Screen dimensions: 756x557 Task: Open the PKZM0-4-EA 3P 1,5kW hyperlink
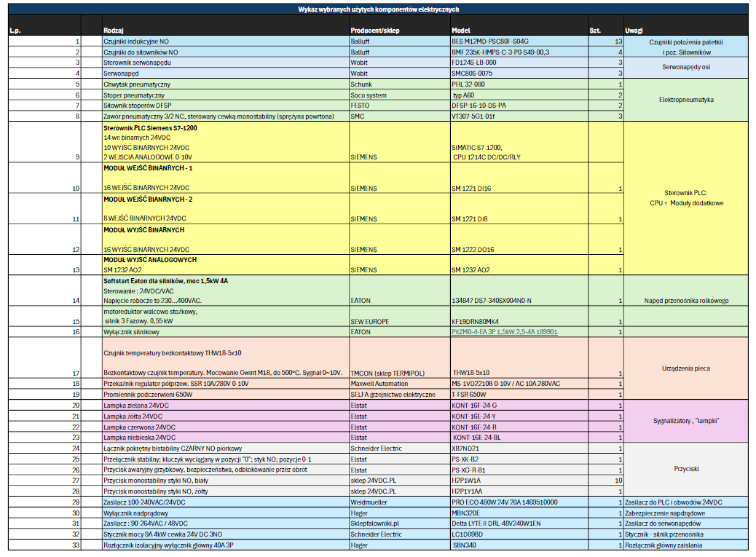pyautogui.click(x=504, y=332)
